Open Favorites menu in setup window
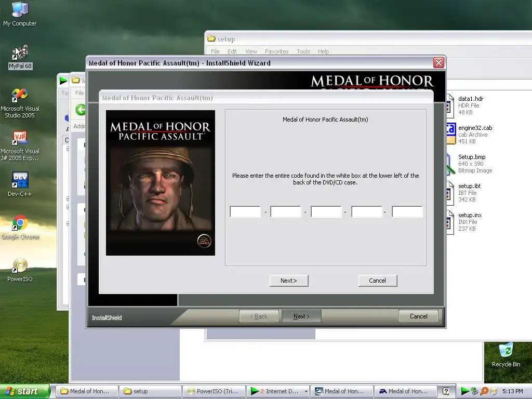The image size is (532, 399). 276,51
